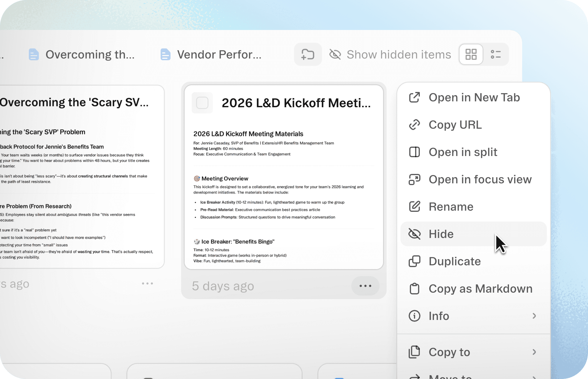Switch to grid view layout

pyautogui.click(x=471, y=54)
